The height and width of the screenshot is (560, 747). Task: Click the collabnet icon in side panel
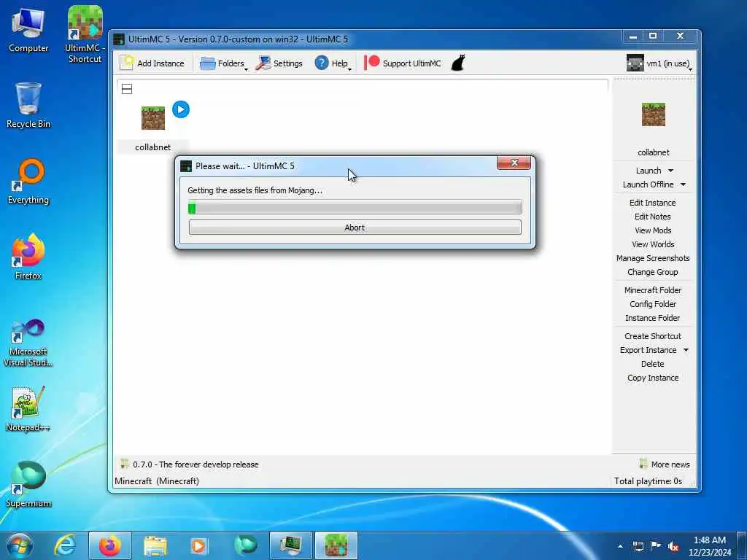[x=653, y=114]
